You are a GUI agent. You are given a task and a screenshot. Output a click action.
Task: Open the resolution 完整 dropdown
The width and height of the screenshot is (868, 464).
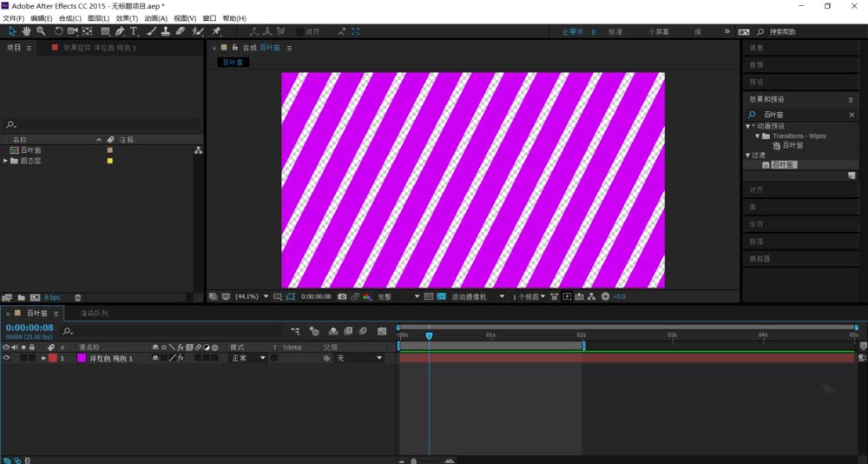(398, 296)
